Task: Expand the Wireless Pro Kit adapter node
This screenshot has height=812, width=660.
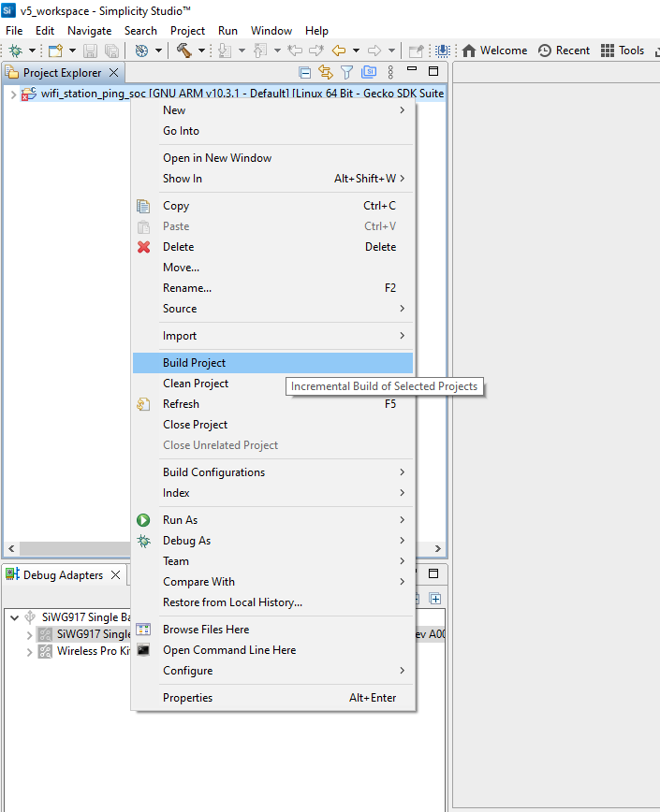Action: point(30,651)
